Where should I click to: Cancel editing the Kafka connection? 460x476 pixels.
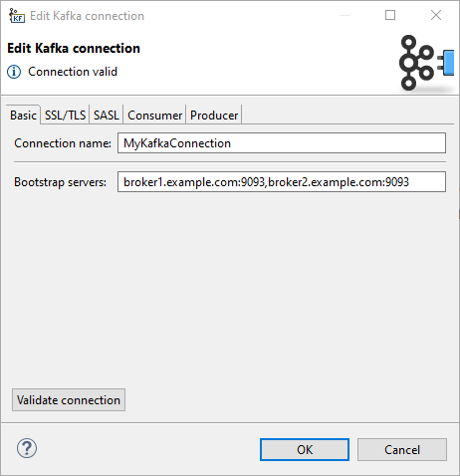402,450
